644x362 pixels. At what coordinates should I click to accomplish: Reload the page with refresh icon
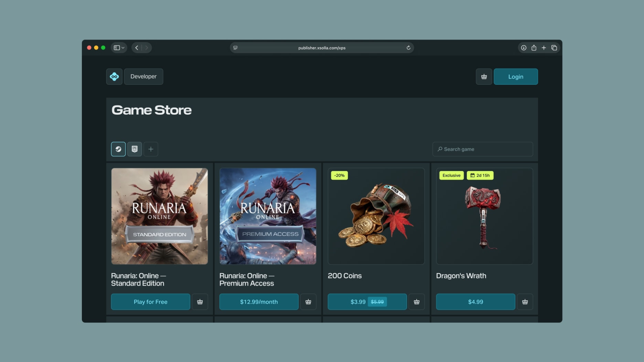tap(409, 48)
